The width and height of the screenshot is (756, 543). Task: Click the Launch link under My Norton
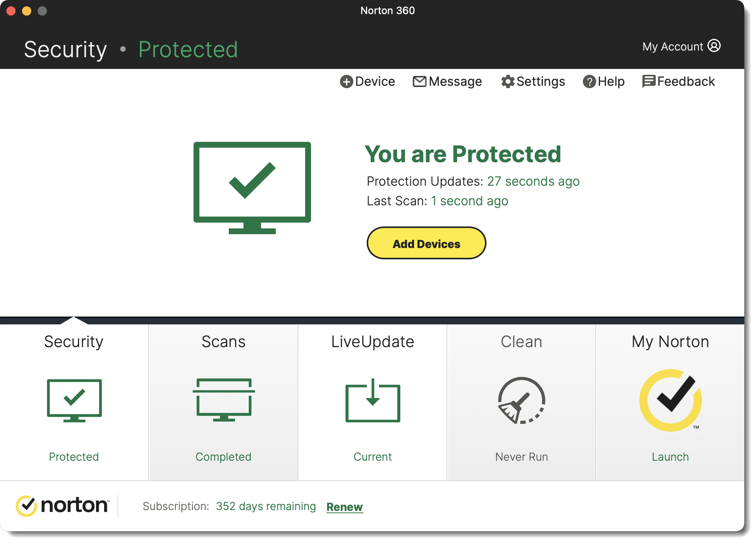pyautogui.click(x=670, y=457)
